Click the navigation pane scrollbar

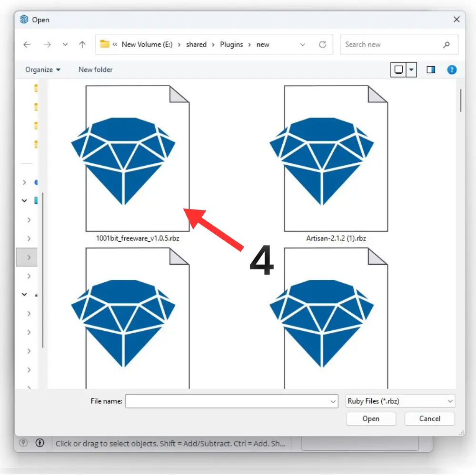coord(43,270)
